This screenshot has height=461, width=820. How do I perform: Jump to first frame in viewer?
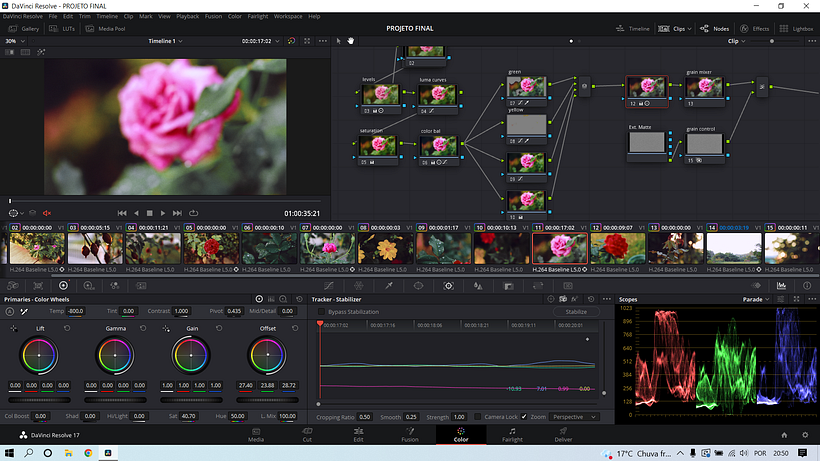tap(122, 213)
